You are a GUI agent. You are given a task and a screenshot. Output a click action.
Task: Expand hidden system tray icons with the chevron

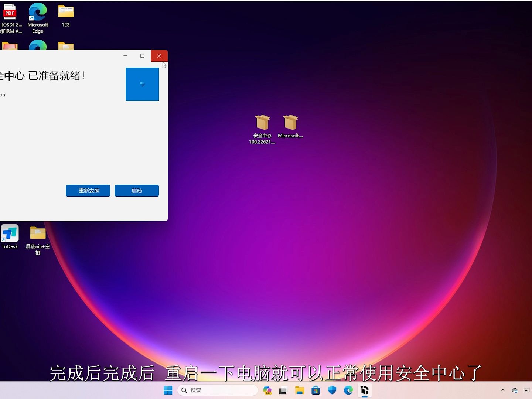(x=502, y=390)
